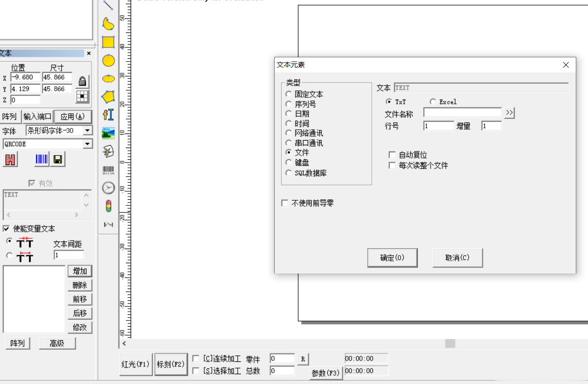Check 不使用前导零 option
This screenshot has height=384, width=588.
point(285,203)
